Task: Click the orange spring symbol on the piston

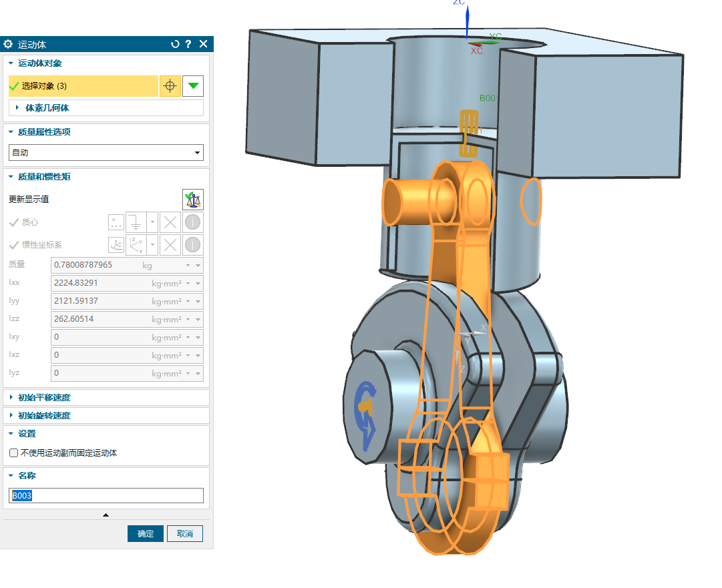Action: (x=470, y=133)
